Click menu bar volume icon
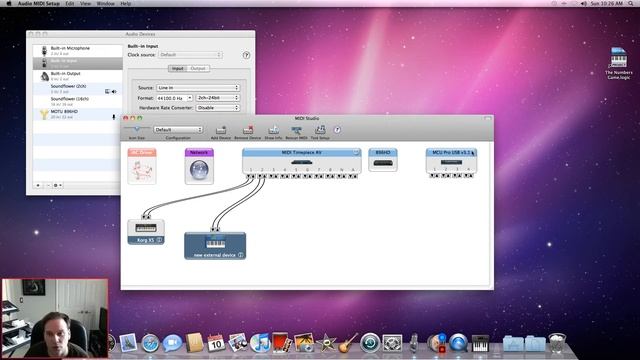The height and width of the screenshot is (360, 640). click(x=583, y=3)
